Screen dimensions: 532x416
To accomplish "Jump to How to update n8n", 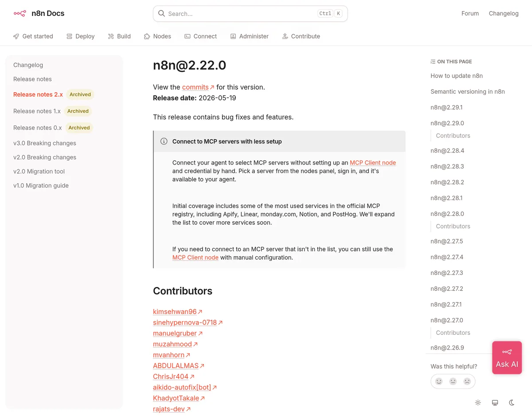I will pyautogui.click(x=457, y=76).
